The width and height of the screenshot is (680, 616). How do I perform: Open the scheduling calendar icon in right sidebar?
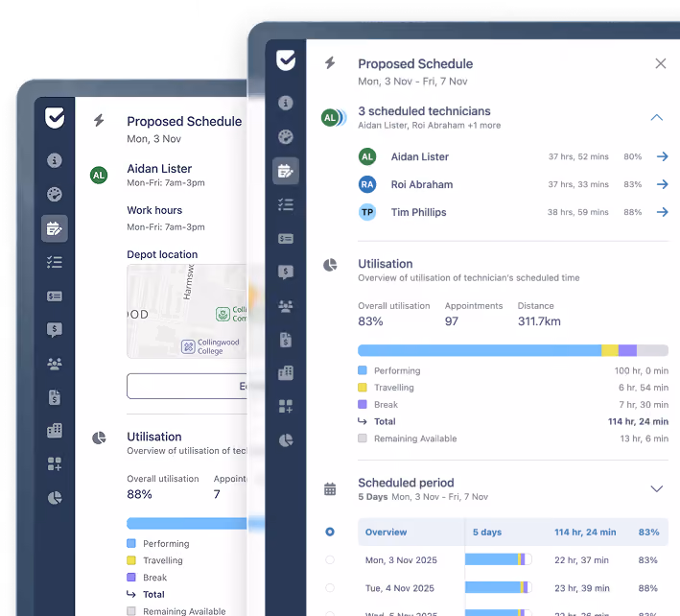click(x=286, y=171)
